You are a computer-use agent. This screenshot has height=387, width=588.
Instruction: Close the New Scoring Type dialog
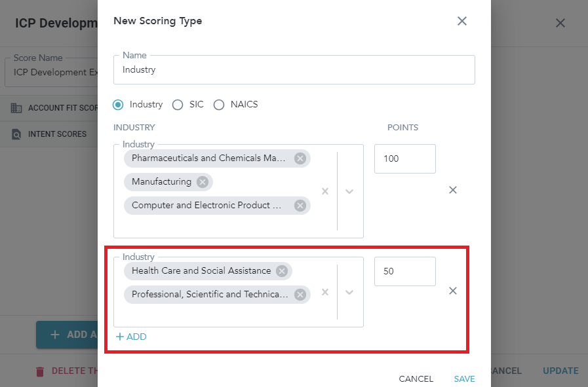(x=462, y=21)
